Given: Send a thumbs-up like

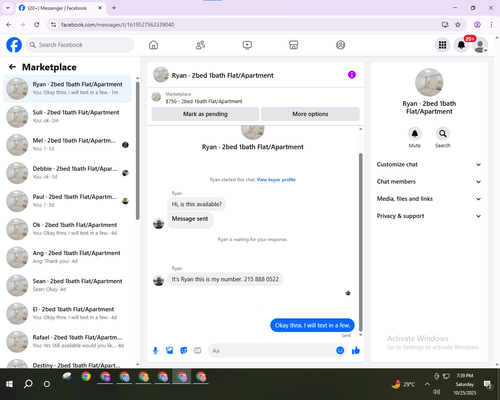Looking at the screenshot, I should tap(356, 350).
